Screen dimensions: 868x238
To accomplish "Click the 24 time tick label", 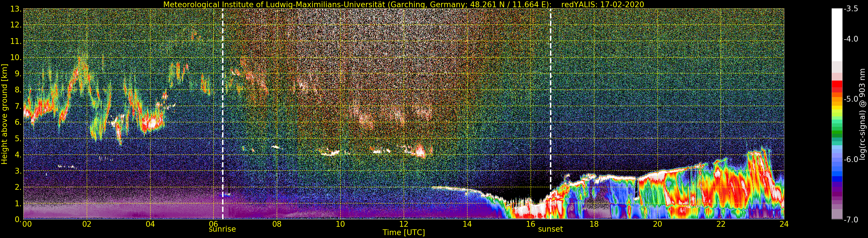I will click(784, 224).
